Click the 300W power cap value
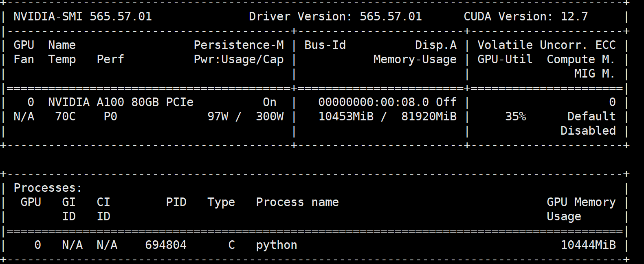This screenshot has width=644, height=264. (x=270, y=116)
